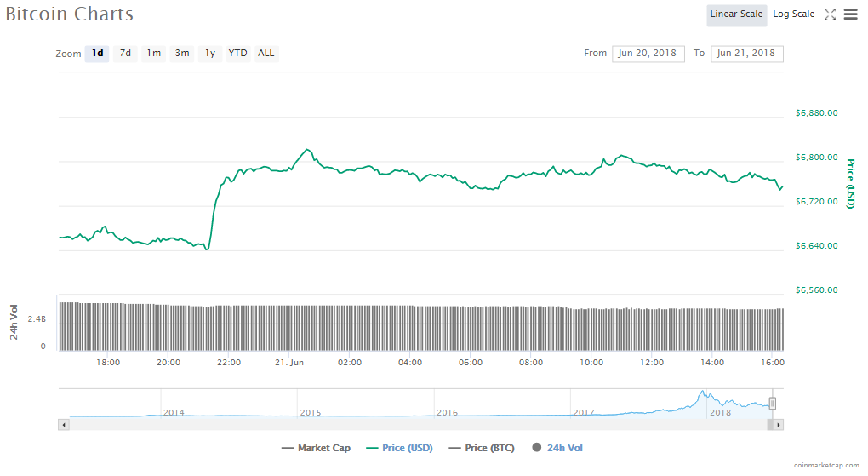Set zoom to 1m
Viewport: 868px width, 476px height.
coord(153,54)
